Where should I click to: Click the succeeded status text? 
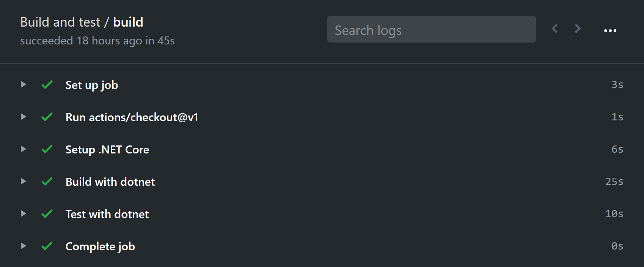pos(46,40)
